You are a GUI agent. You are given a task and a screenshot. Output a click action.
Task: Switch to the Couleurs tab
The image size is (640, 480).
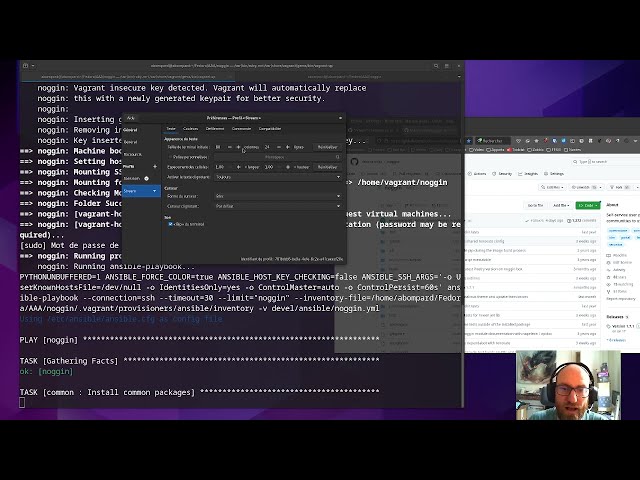[x=190, y=129]
